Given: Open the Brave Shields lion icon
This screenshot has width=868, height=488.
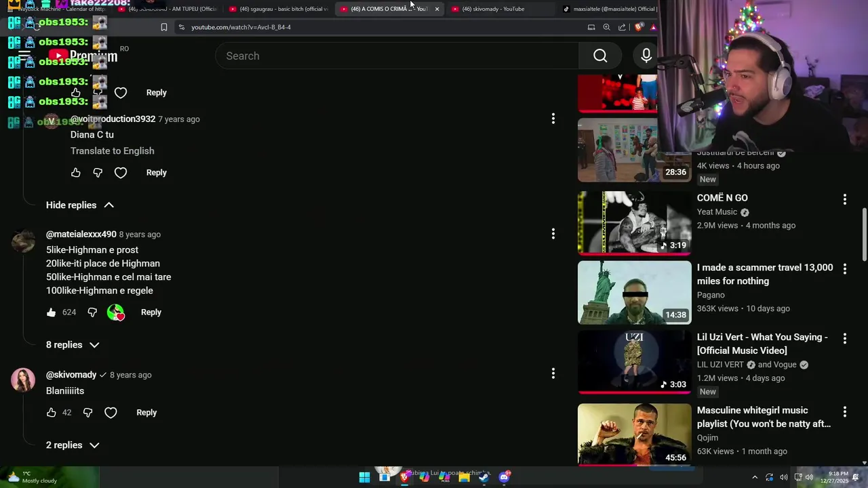Looking at the screenshot, I should [x=638, y=27].
